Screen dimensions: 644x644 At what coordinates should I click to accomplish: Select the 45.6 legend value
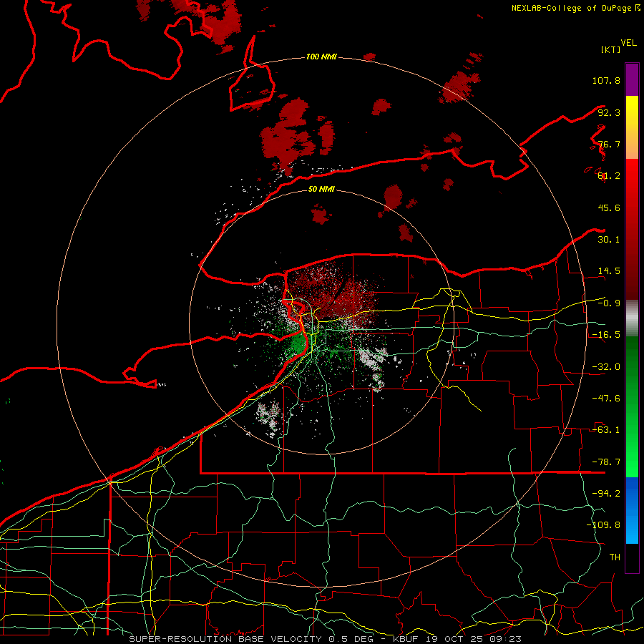click(609, 208)
